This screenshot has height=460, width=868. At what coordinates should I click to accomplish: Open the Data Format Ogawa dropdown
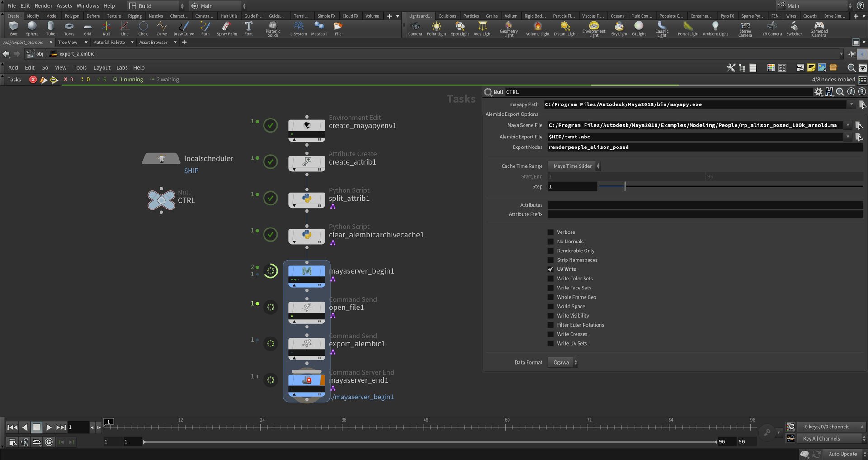[x=563, y=362]
